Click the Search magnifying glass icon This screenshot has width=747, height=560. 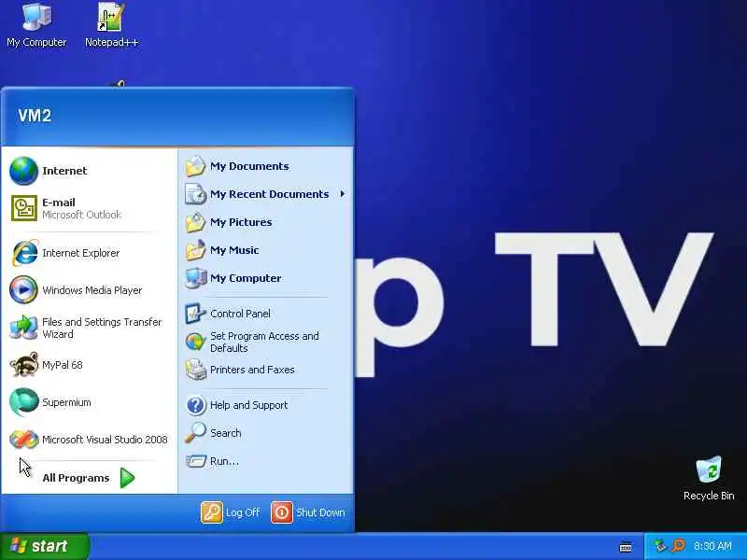pos(195,433)
